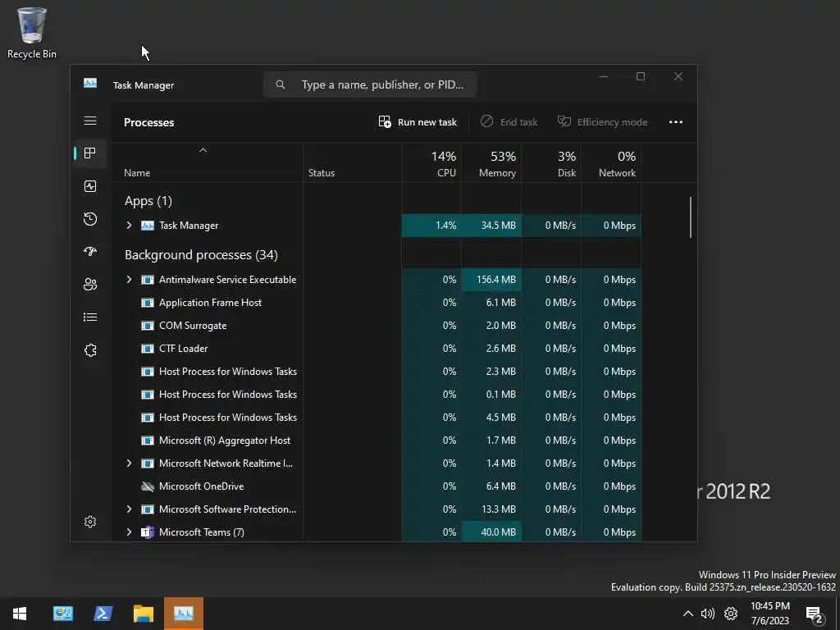
Task: Sort by the Name column header
Action: (207, 163)
